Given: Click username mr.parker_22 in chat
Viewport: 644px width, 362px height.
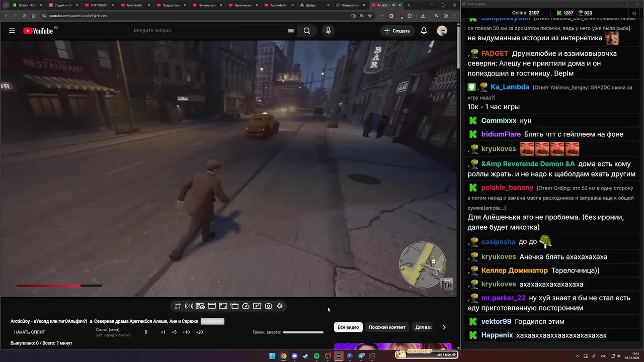Looking at the screenshot, I should click(x=503, y=298).
